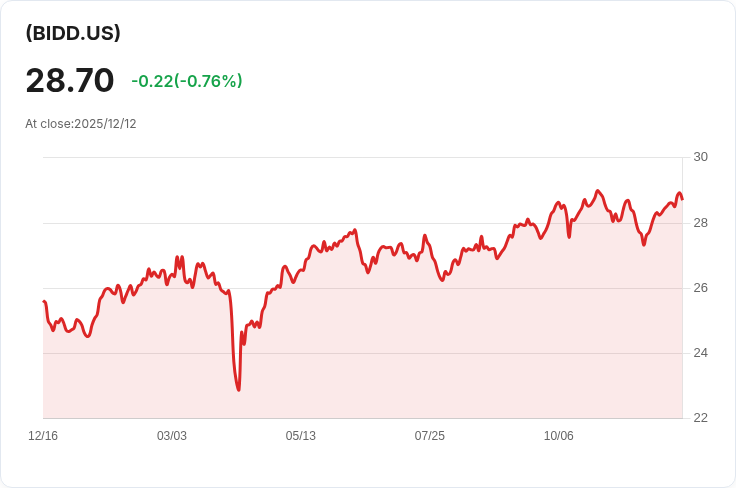The height and width of the screenshot is (488, 736).
Task: Click the -0.22(-0.76%) price change text
Action: pos(187,81)
